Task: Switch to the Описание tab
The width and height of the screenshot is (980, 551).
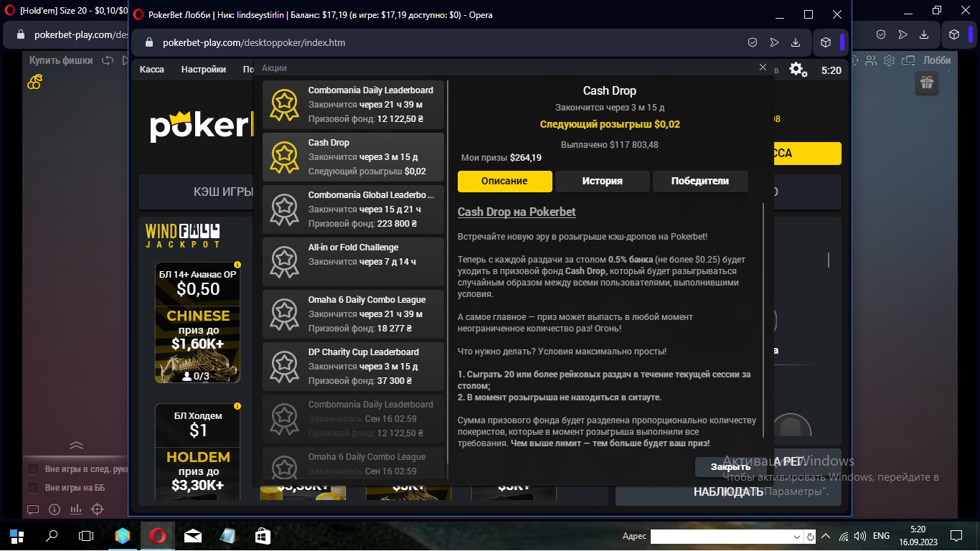Action: pyautogui.click(x=505, y=182)
